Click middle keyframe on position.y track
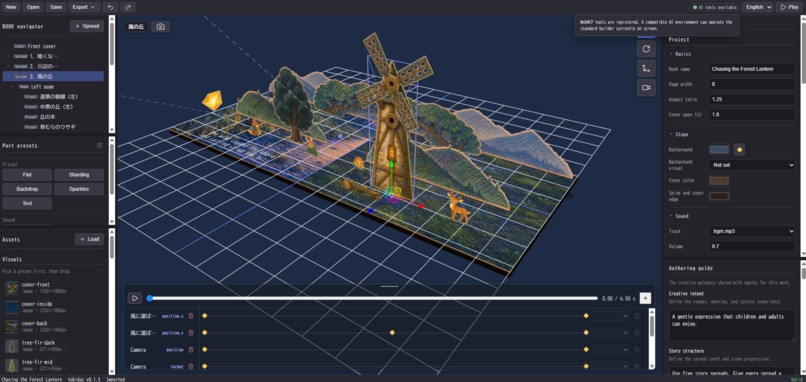Viewport: 806px width, 382px height. point(392,333)
